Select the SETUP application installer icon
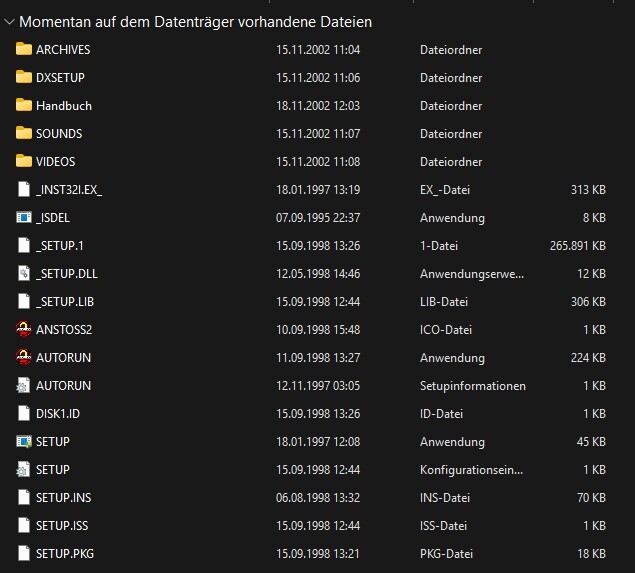 (24, 441)
